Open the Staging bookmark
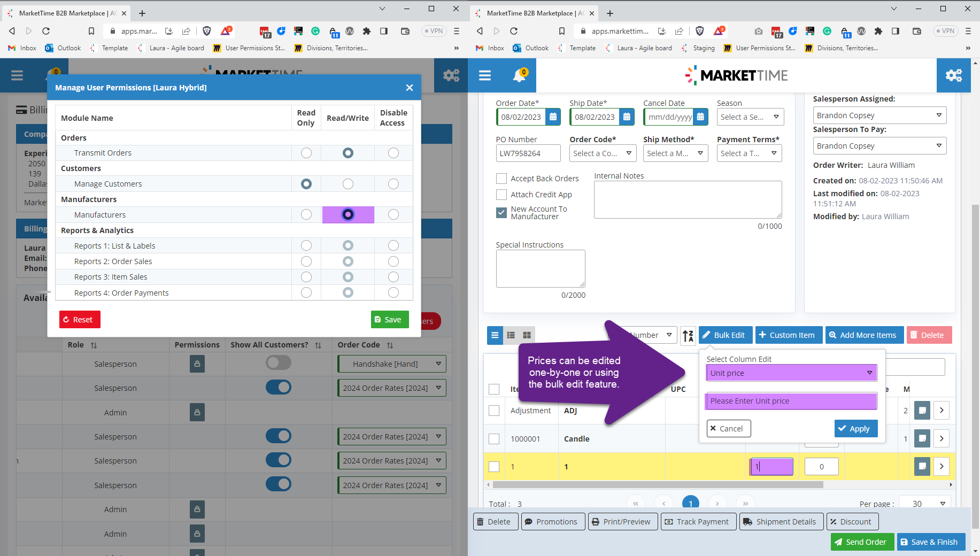Viewport: 980px width, 556px height. 698,48
